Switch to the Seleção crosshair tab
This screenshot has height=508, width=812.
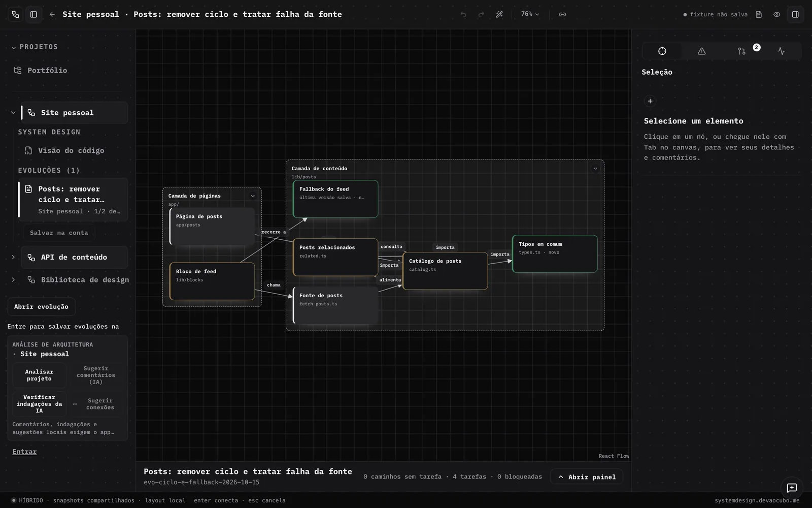(x=662, y=51)
